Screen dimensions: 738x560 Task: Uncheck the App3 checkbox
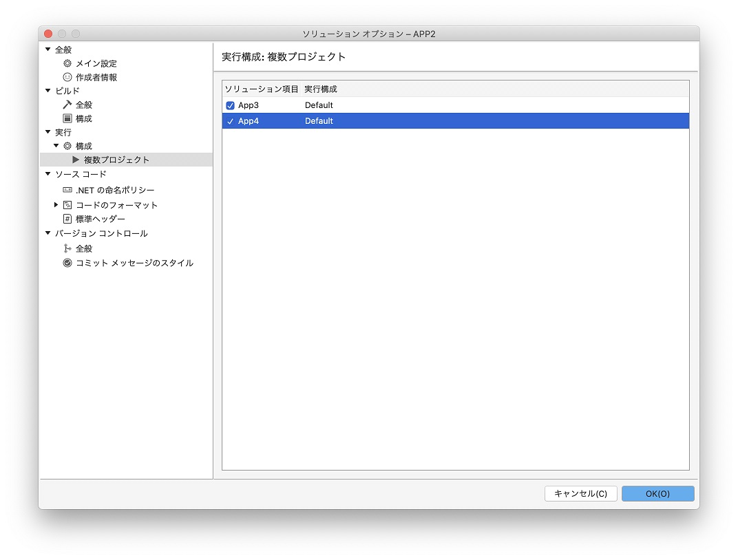230,105
